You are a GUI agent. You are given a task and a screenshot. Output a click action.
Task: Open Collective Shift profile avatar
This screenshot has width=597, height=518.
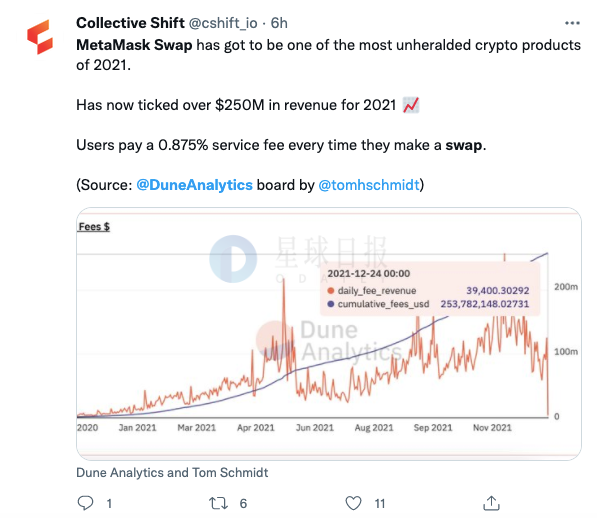point(40,37)
